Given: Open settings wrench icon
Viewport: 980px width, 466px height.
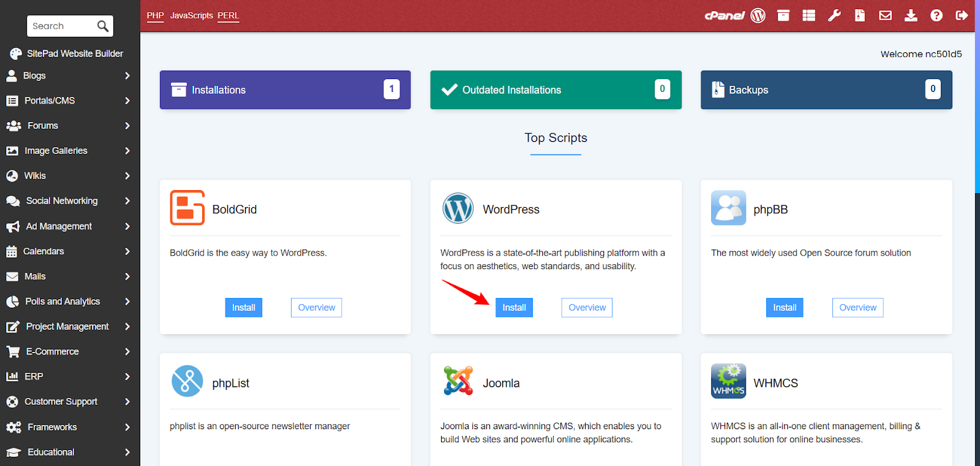Looking at the screenshot, I should click(834, 15).
